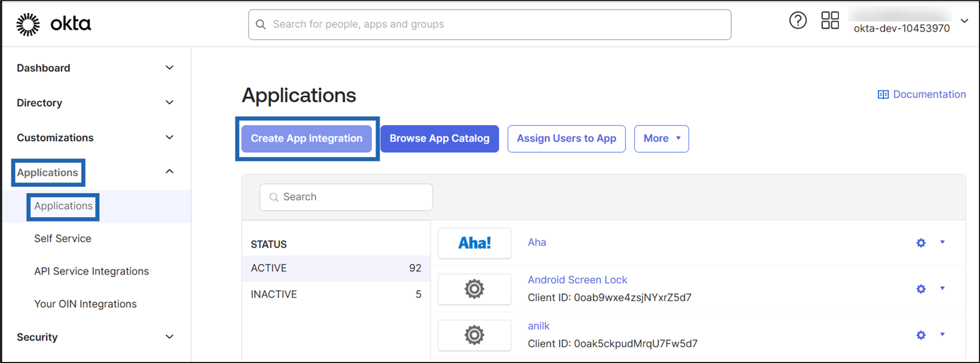Expand the Customizations menu chevron
The height and width of the screenshot is (363, 980).
pos(169,137)
